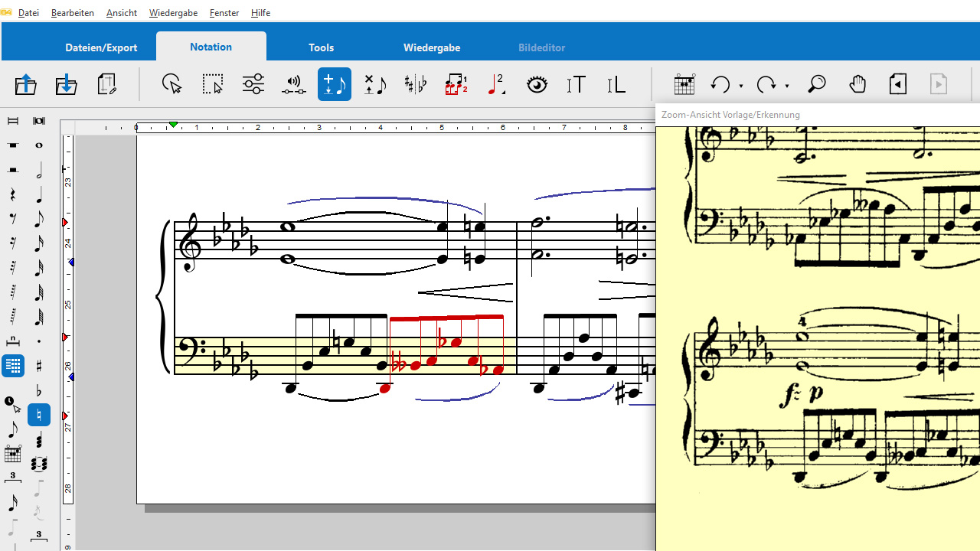Choose the rectangular marquee selection tool

click(x=213, y=84)
